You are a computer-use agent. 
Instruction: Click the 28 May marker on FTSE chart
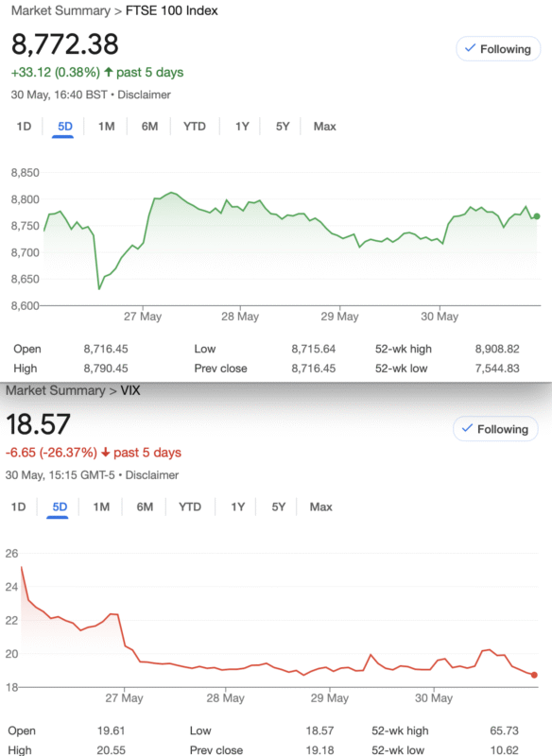pos(240,317)
